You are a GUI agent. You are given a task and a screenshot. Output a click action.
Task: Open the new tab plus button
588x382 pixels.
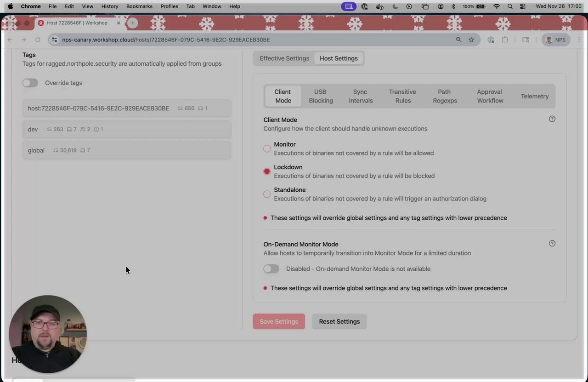coord(132,23)
